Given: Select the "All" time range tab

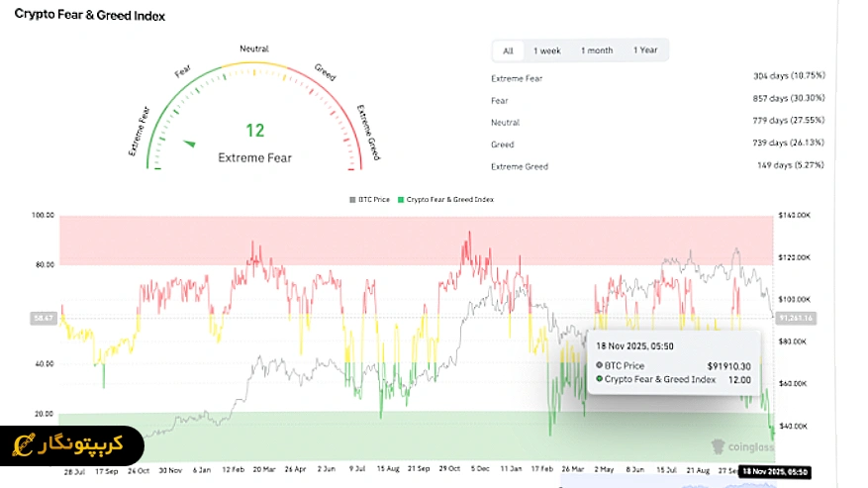Looking at the screenshot, I should (508, 50).
